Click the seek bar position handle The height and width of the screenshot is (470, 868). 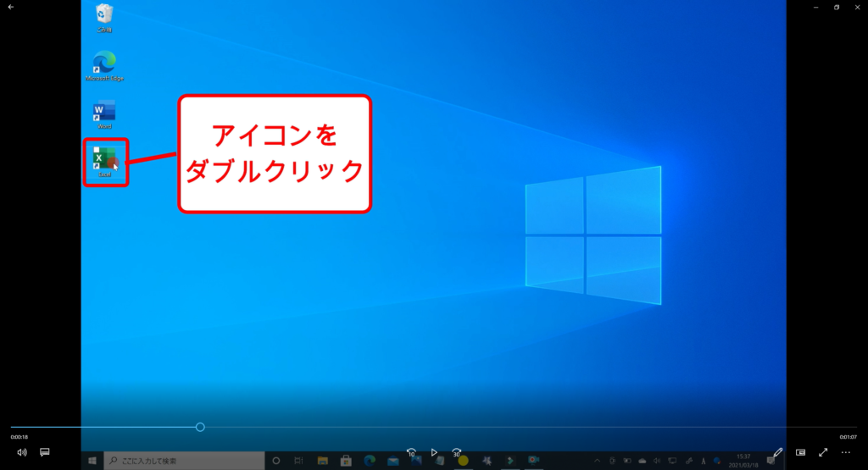click(200, 427)
